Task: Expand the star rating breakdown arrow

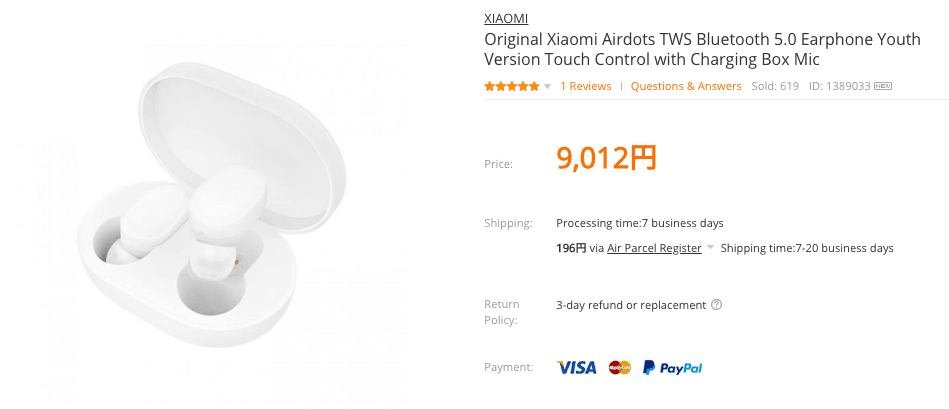Action: click(x=547, y=87)
